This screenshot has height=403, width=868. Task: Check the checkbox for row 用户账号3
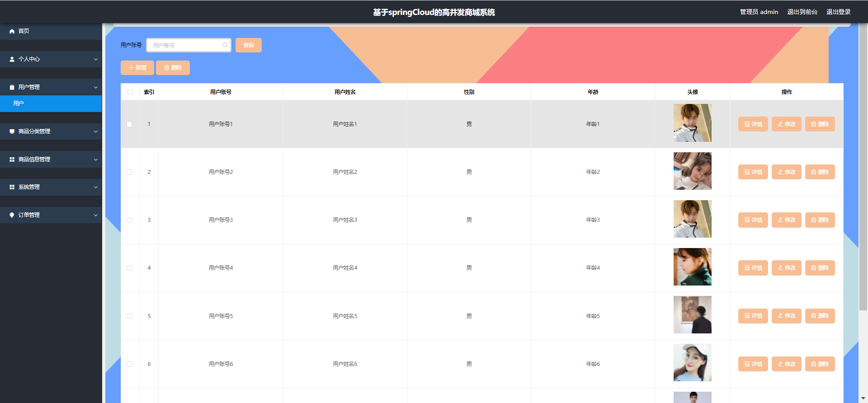tap(129, 220)
